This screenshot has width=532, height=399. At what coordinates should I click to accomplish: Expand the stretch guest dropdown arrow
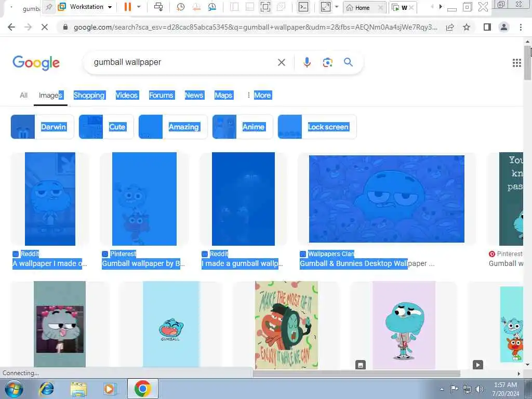[x=337, y=7]
